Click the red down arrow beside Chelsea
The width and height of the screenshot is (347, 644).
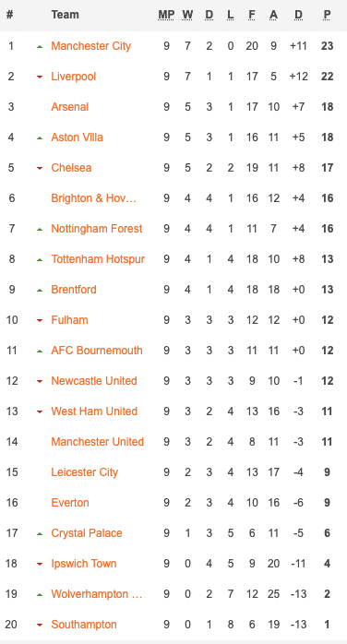click(x=40, y=168)
